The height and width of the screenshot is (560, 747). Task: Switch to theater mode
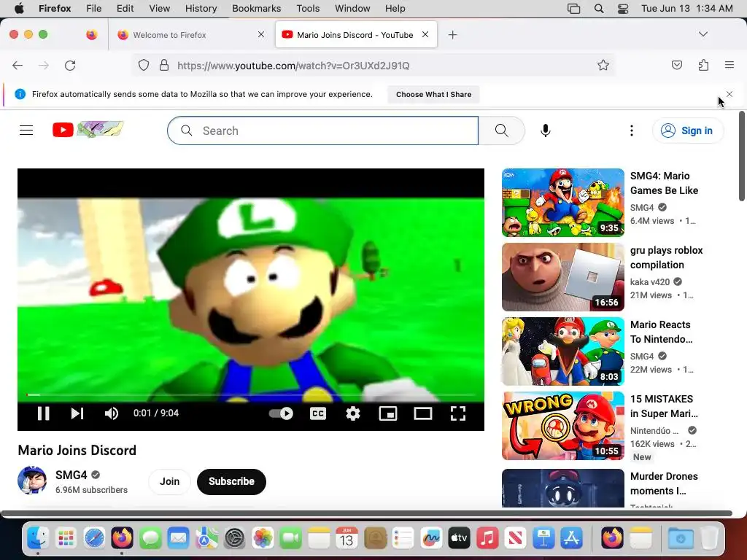[423, 413]
